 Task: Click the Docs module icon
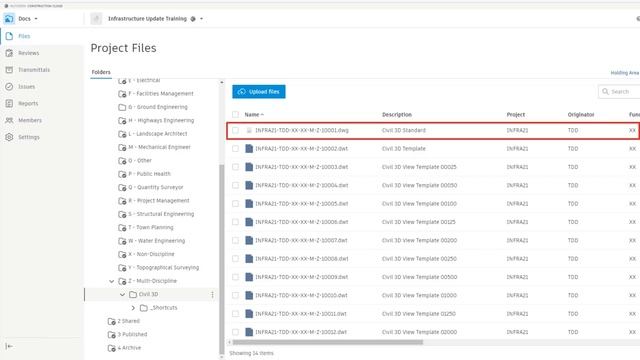[x=9, y=18]
